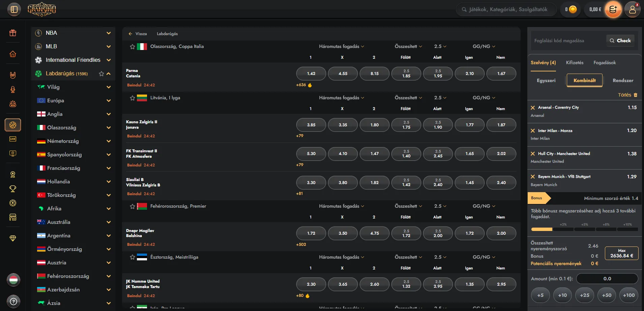Image resolution: width=644 pixels, height=311 pixels.
Task: Toggle the Labdarúgás favorite star in sidebar
Action: (x=101, y=74)
